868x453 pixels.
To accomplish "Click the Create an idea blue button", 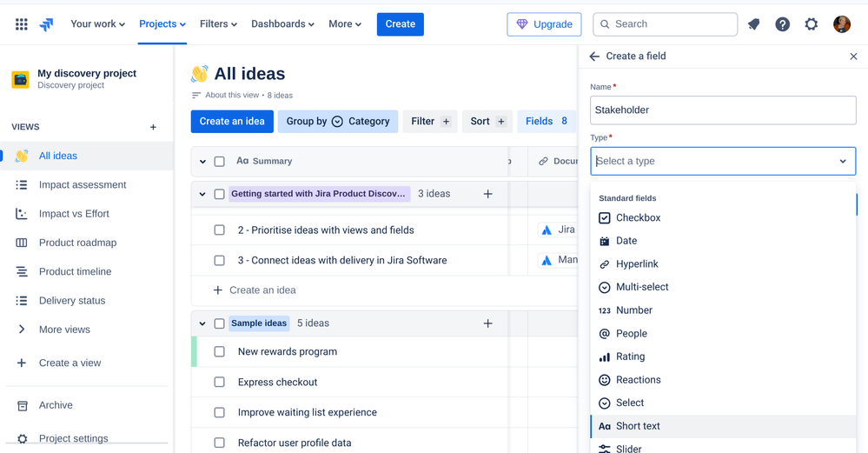I will (232, 122).
